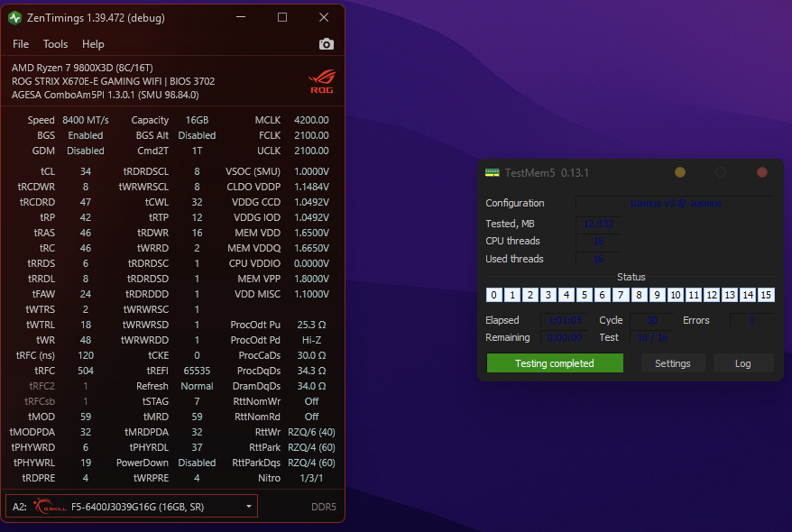Maximize the ZenTimings window
The height and width of the screenshot is (532, 792).
point(282,18)
